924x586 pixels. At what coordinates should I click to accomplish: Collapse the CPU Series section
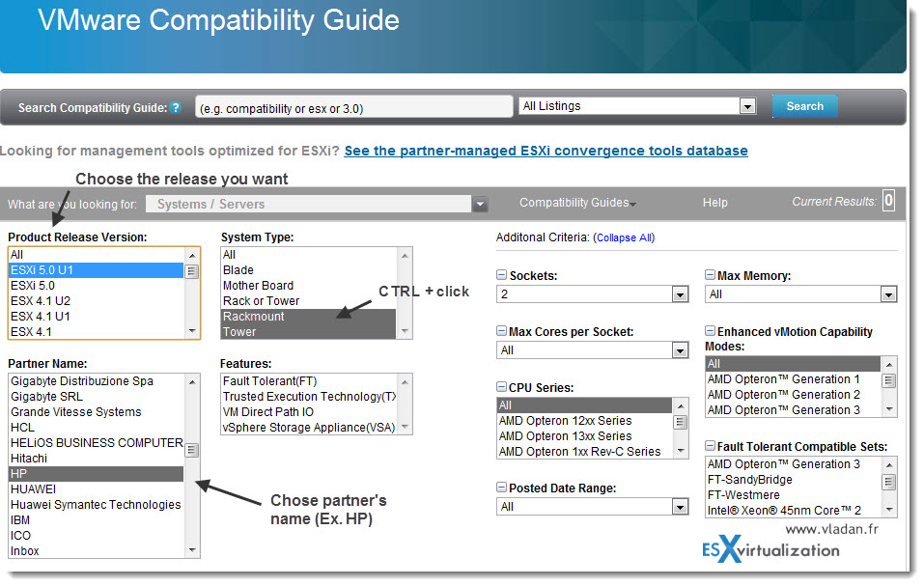[501, 387]
